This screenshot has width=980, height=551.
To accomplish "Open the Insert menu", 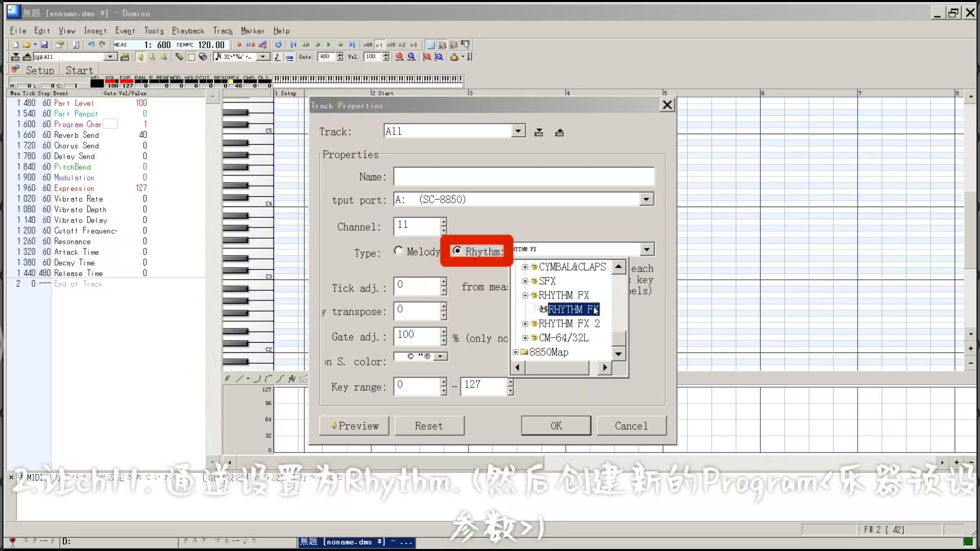I will (x=95, y=31).
